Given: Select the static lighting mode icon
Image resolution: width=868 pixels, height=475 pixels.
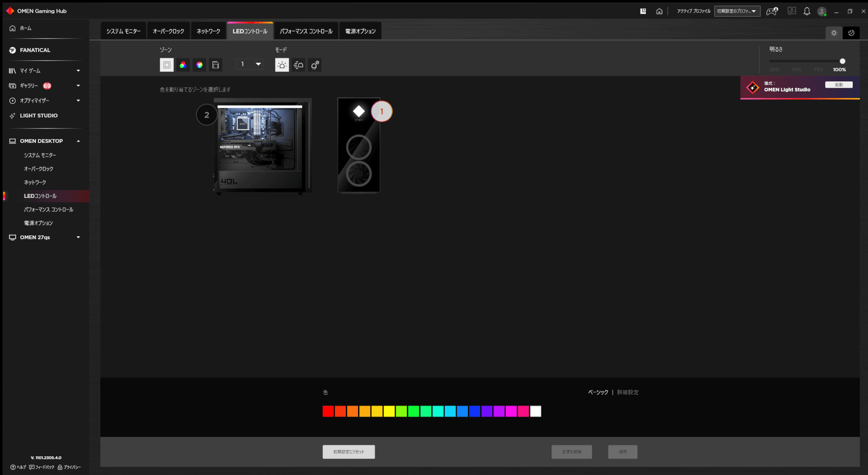Looking at the screenshot, I should (x=282, y=65).
